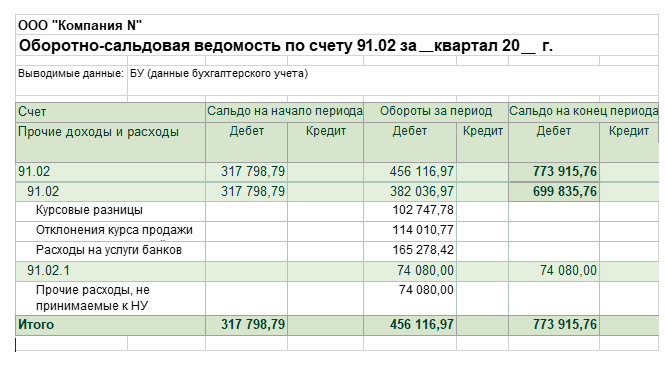Click the 91.02.1 sub-account row
This screenshot has height=381, width=665.
click(x=337, y=271)
